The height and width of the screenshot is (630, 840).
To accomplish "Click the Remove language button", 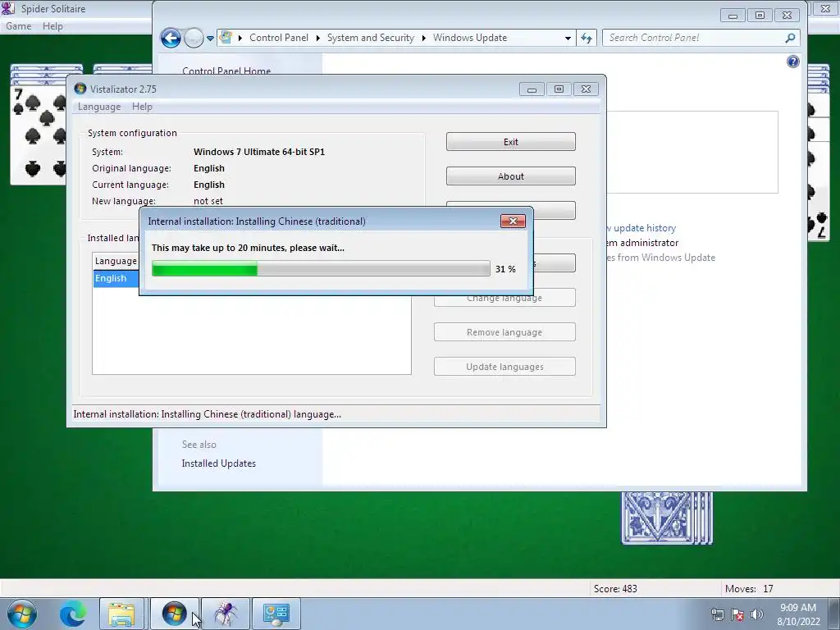I will pyautogui.click(x=504, y=332).
